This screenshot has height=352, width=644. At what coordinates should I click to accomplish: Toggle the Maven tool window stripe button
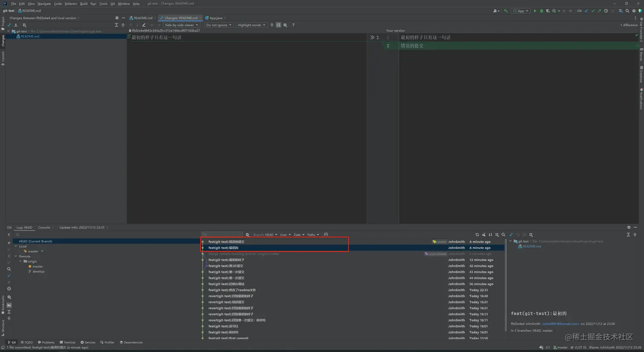[641, 55]
